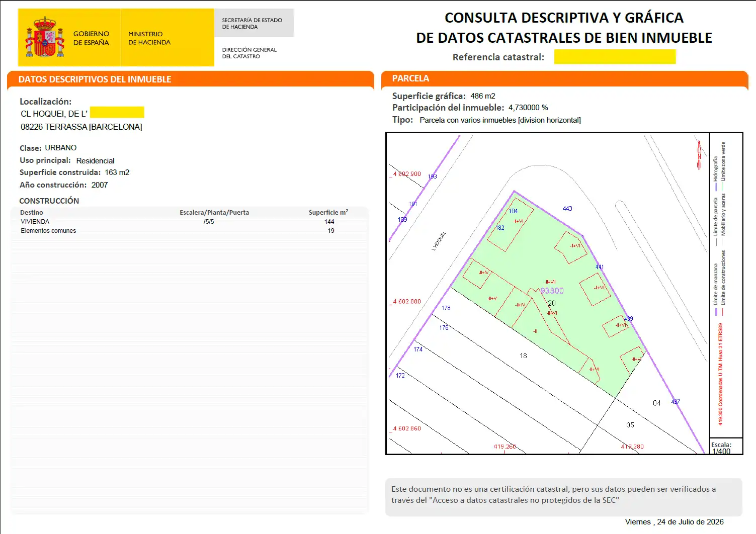Click the certification disclaimer text box
This screenshot has width=756, height=534.
tap(563, 497)
